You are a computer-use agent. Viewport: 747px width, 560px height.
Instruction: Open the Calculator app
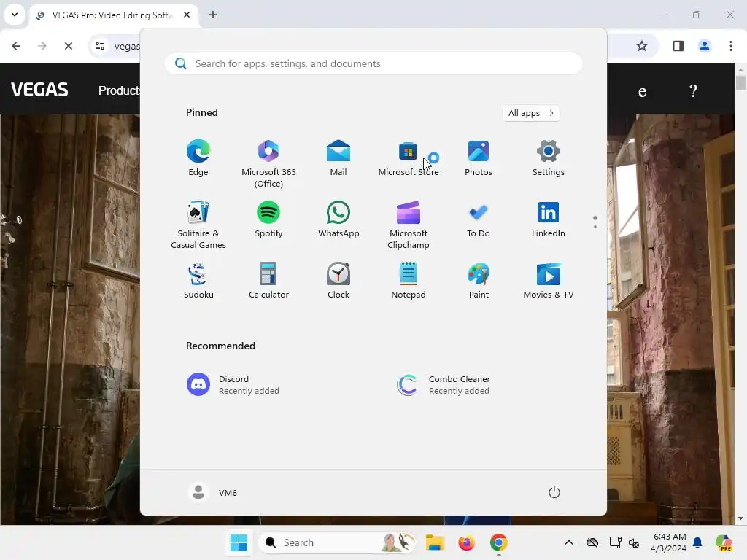tap(268, 281)
